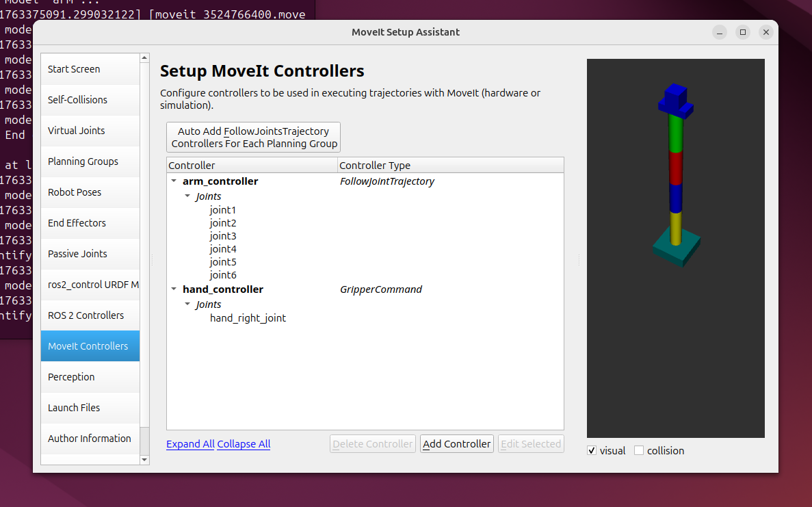Image resolution: width=812 pixels, height=507 pixels.
Task: Select joint4 in the controller tree
Action: 223,248
